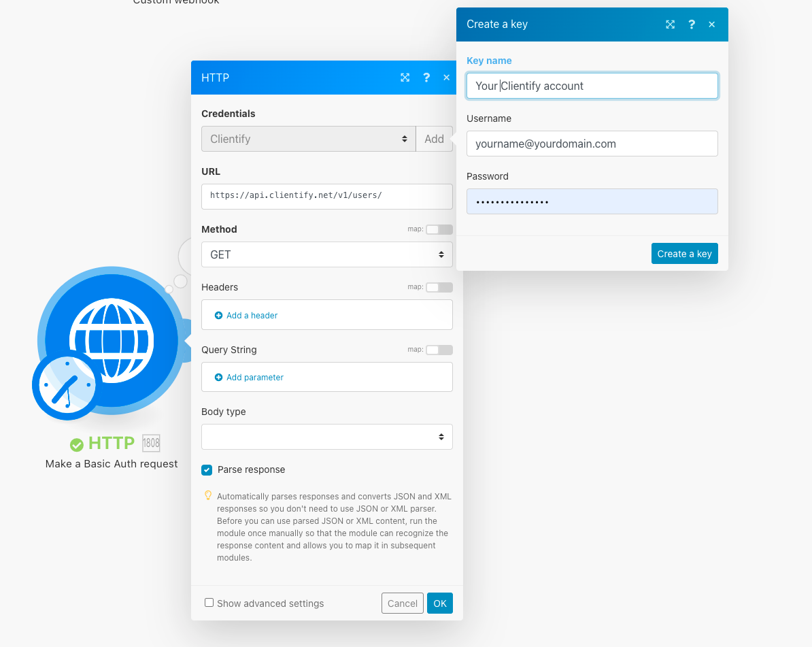Click Cancel in the HTTP dialog
The width and height of the screenshot is (812, 647).
[x=403, y=603]
